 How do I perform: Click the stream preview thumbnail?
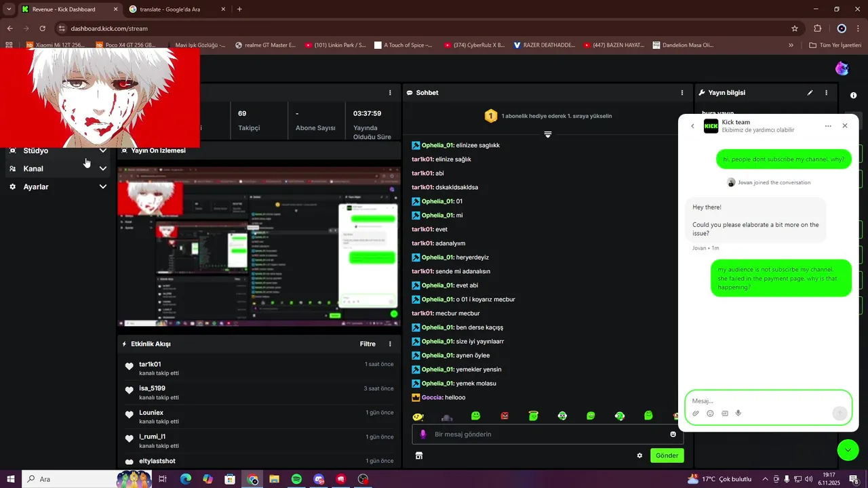click(258, 247)
